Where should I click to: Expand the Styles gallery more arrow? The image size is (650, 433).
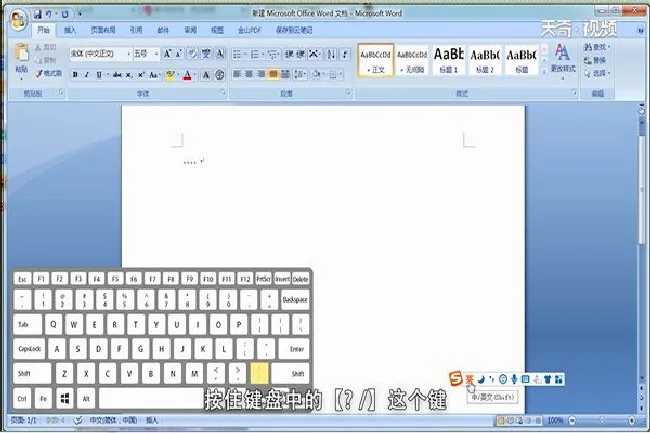[x=544, y=71]
